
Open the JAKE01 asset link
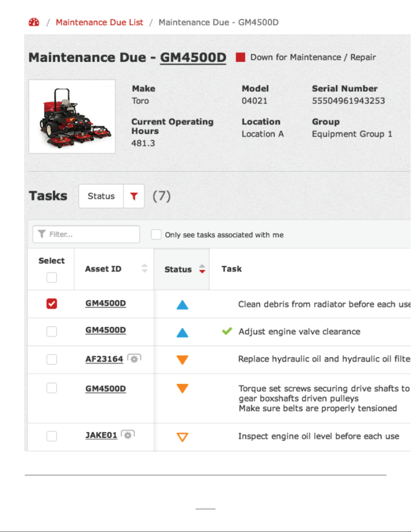point(101,435)
